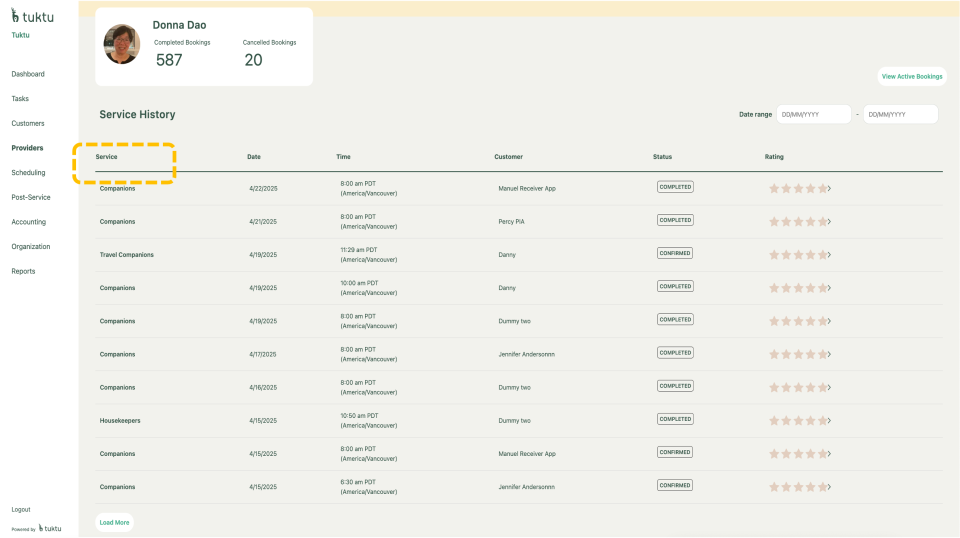Select Reports in the sidebar

coord(23,271)
